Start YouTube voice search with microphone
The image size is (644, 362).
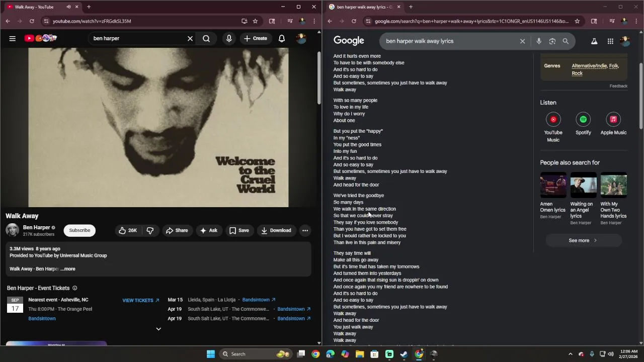[229, 38]
